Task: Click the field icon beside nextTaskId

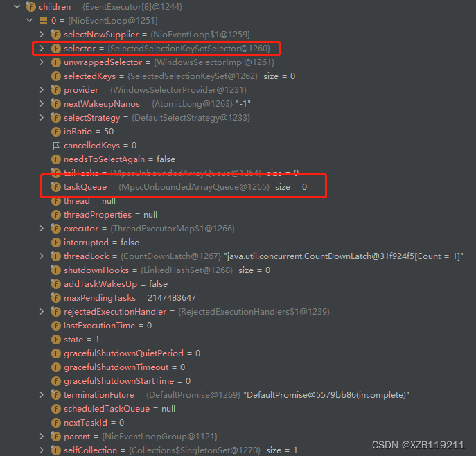Action: [x=56, y=423]
